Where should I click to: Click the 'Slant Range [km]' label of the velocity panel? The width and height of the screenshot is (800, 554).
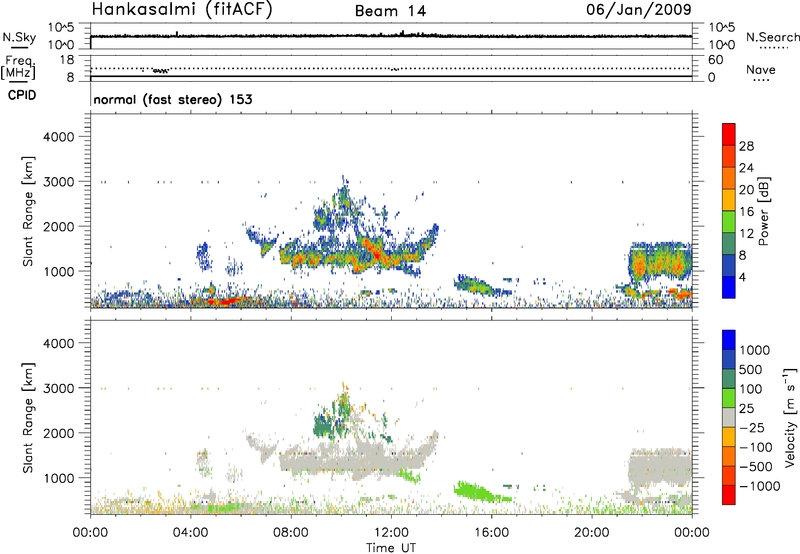point(28,417)
